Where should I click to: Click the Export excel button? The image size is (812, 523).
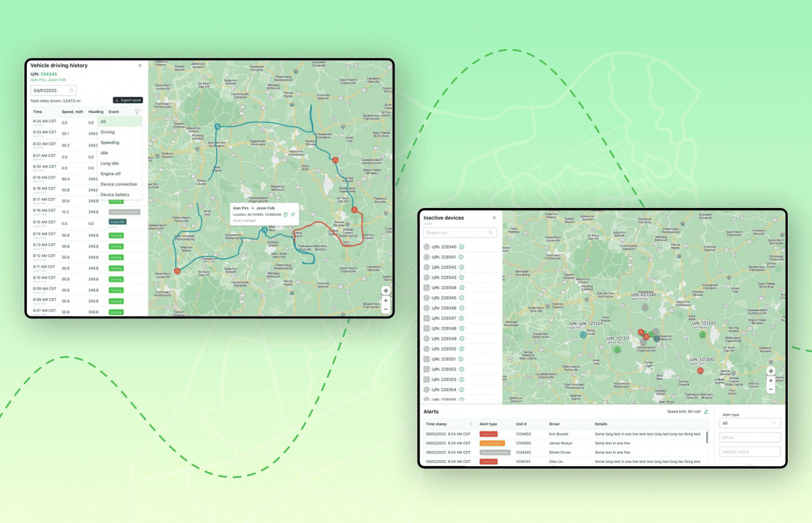128,100
